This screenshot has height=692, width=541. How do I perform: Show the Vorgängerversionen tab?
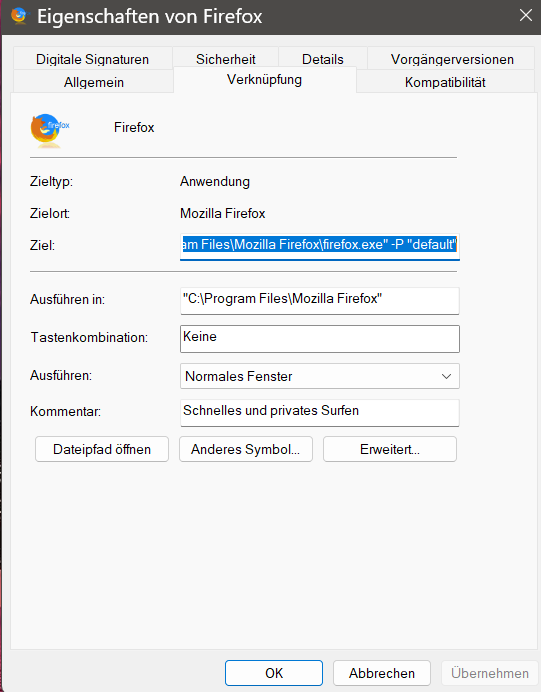point(452,59)
